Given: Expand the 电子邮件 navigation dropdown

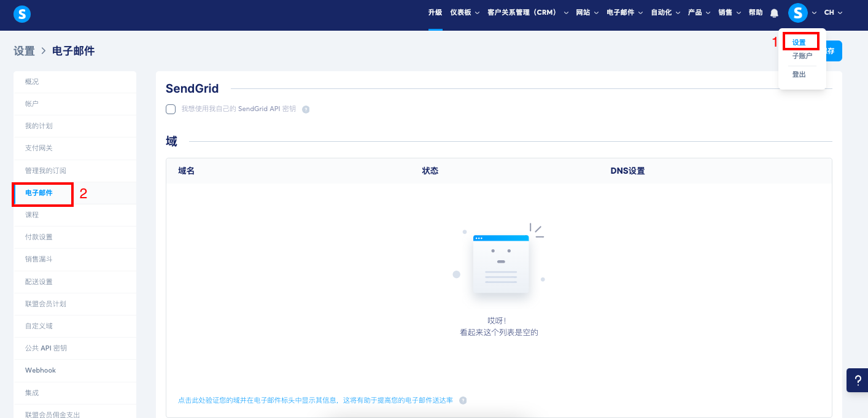Looking at the screenshot, I should (624, 12).
